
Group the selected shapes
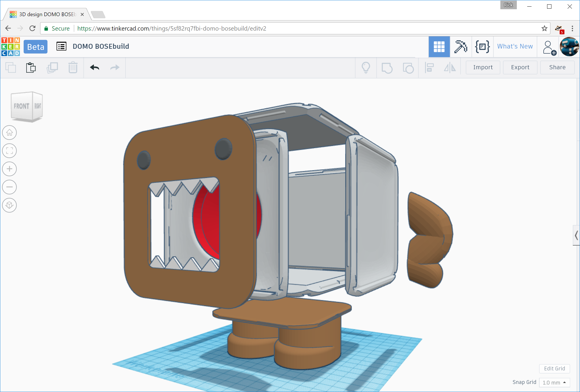coord(387,67)
